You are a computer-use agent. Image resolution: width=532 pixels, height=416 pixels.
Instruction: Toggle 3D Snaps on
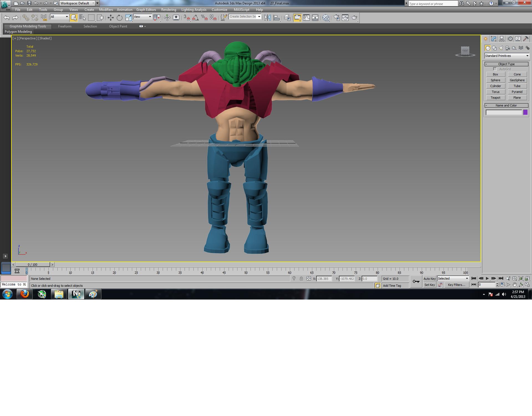tap(187, 18)
